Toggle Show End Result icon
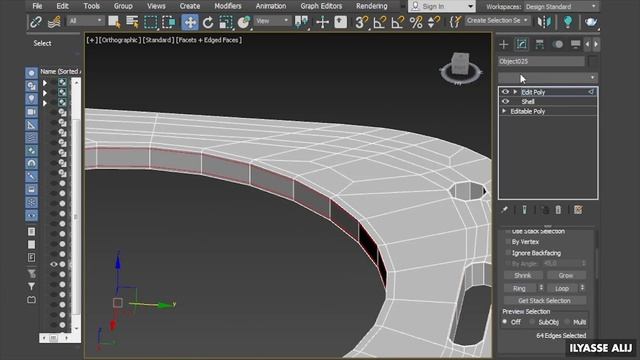 click(x=524, y=210)
